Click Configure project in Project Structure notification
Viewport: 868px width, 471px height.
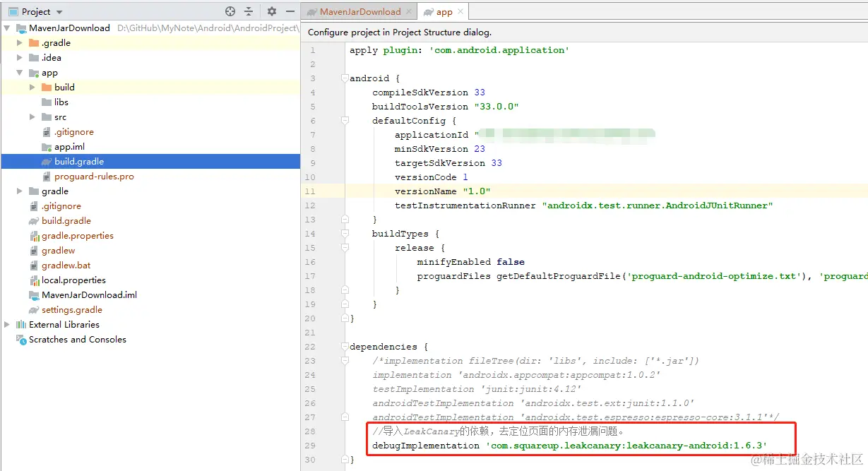[400, 32]
